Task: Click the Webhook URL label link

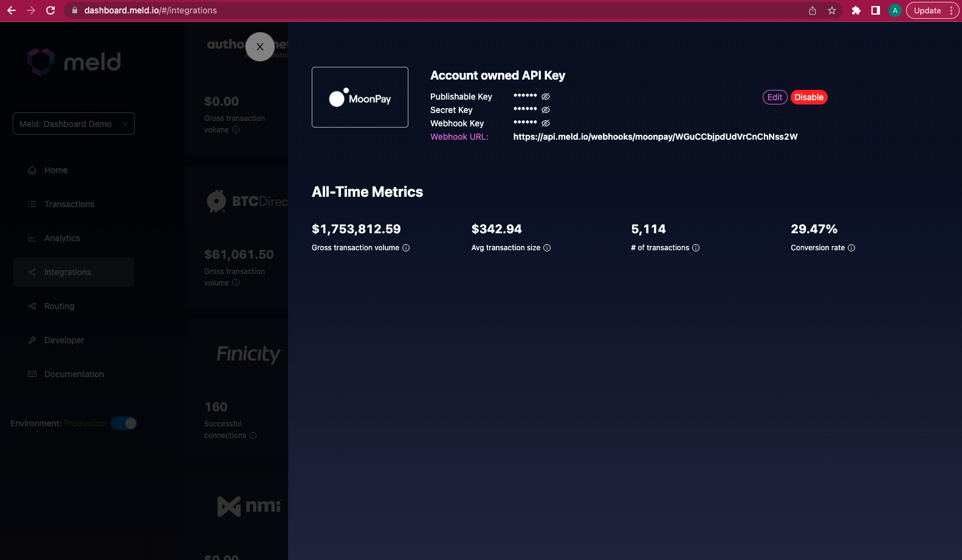Action: click(459, 137)
